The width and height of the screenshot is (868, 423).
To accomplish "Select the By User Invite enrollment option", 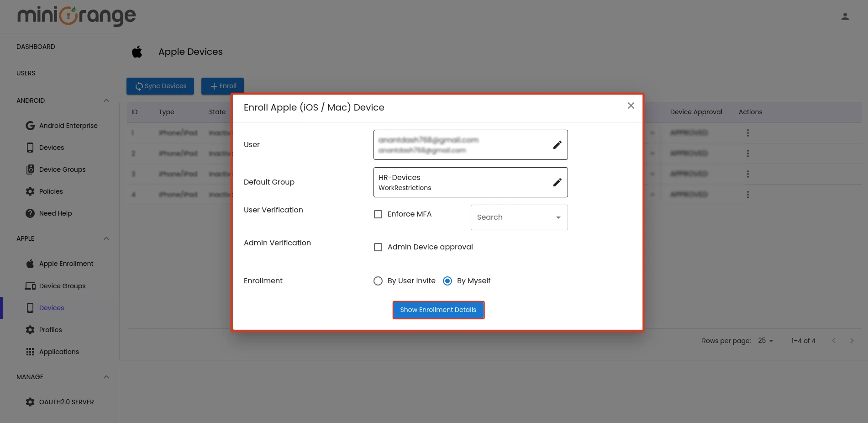I will coord(378,280).
